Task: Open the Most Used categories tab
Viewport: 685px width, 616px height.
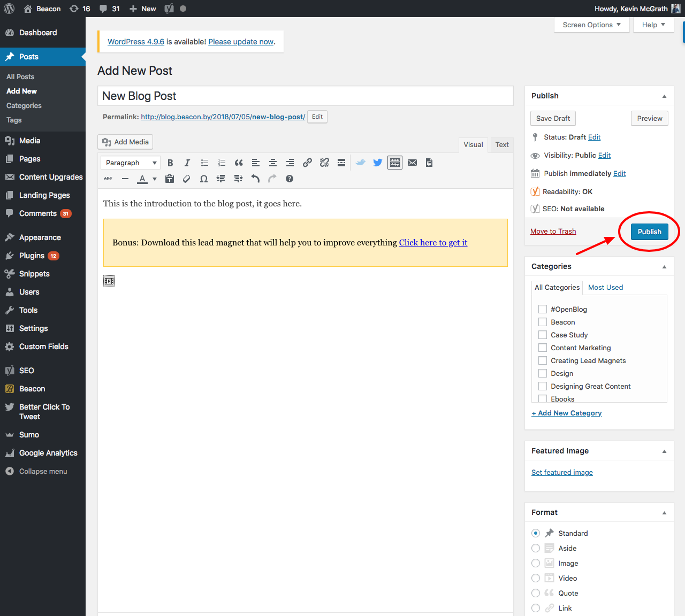Action: pyautogui.click(x=605, y=287)
